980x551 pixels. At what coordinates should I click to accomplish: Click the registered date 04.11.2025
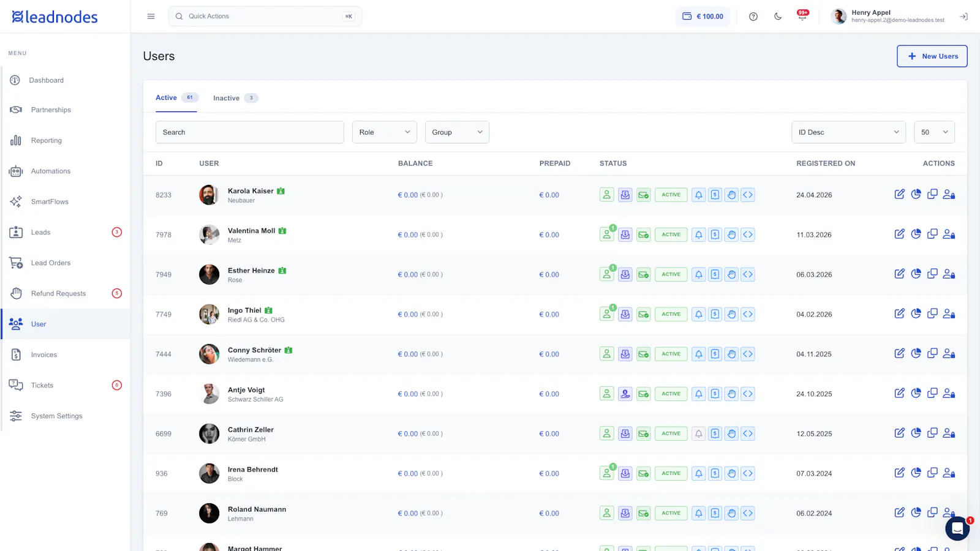pos(814,354)
